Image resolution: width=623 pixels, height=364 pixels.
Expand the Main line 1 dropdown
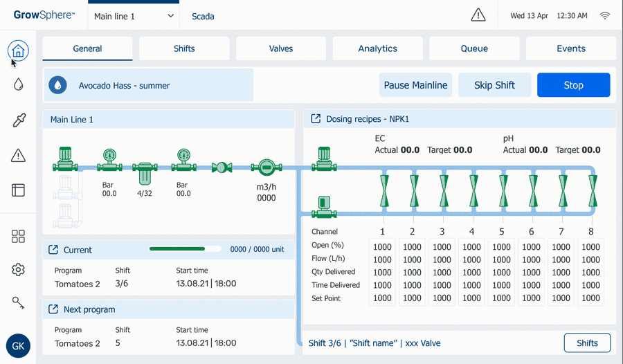(134, 17)
